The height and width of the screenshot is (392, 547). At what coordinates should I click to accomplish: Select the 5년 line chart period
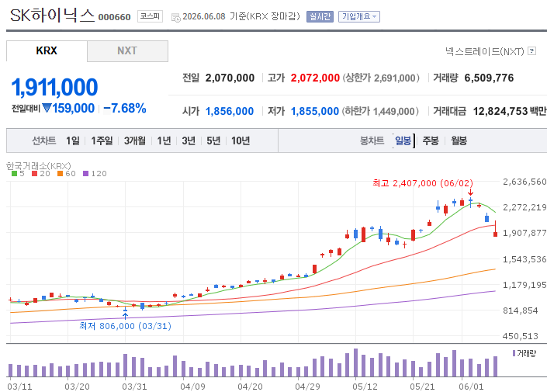(213, 140)
